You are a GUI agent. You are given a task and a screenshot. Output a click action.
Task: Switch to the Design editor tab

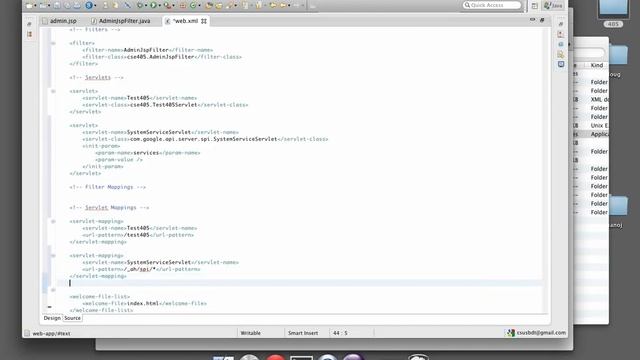pyautogui.click(x=52, y=318)
